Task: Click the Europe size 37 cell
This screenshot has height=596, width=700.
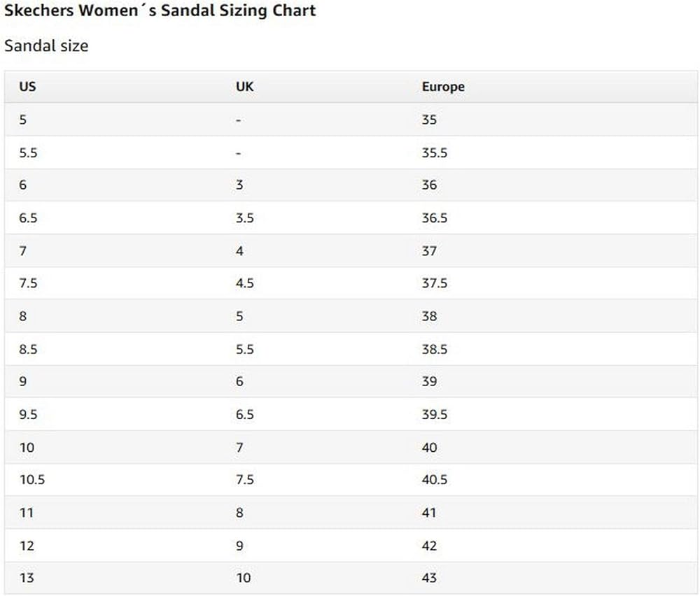Action: pyautogui.click(x=429, y=250)
